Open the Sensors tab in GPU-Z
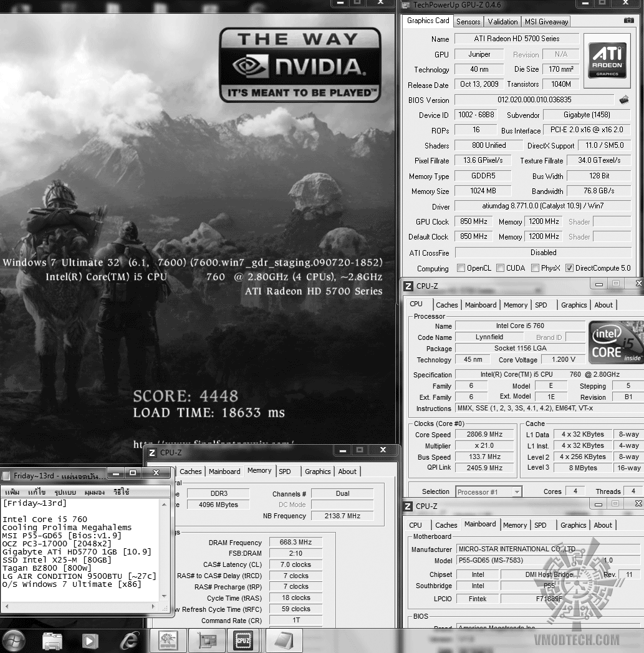This screenshot has width=644, height=653. tap(468, 22)
